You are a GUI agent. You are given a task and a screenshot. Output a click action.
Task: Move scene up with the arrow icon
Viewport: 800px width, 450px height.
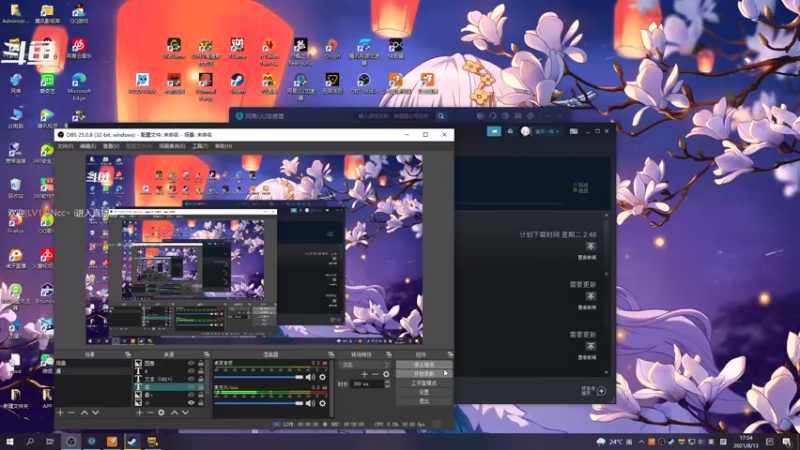[x=85, y=412]
